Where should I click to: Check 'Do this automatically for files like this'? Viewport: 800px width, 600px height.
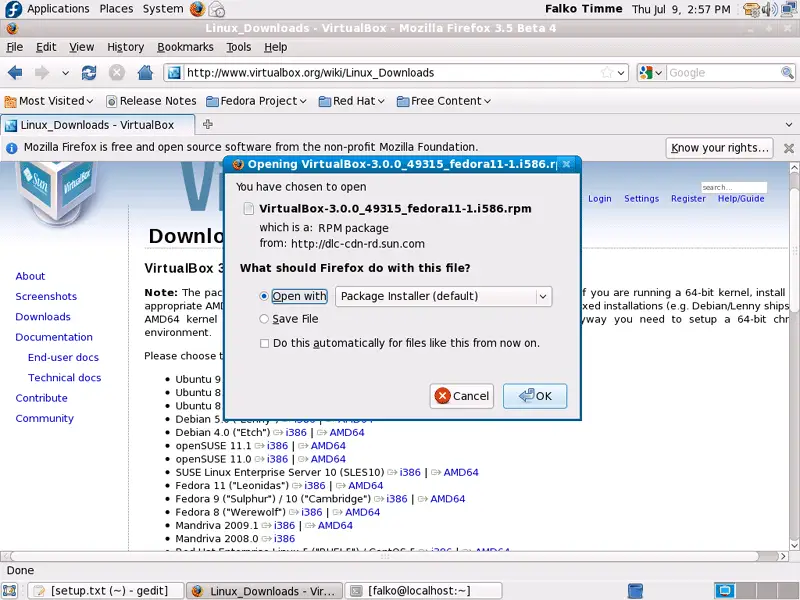264,343
